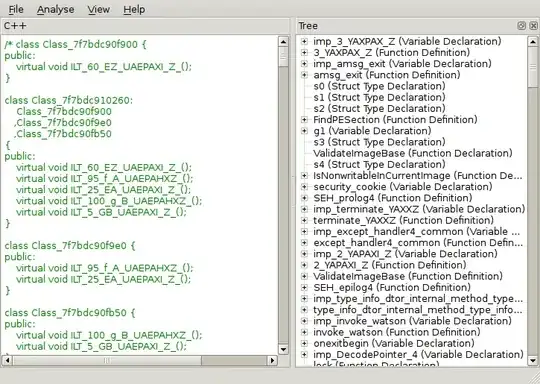Click up arrow of Tree panel scrollbar
This screenshot has width=540, height=384.
pyautogui.click(x=533, y=41)
